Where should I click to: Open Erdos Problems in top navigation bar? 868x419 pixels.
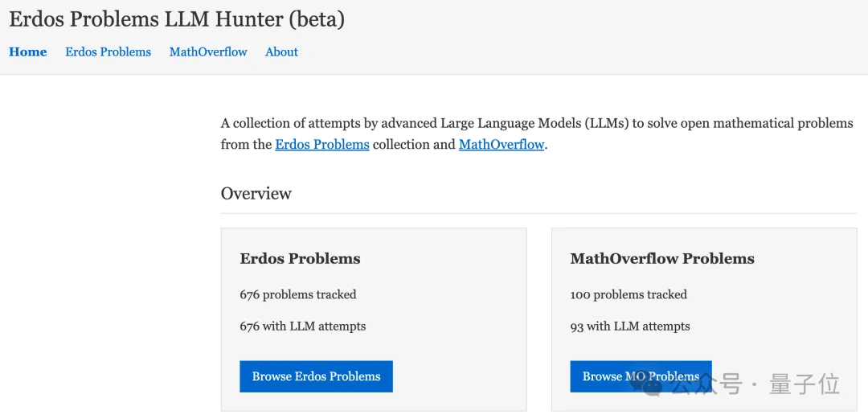pos(108,51)
